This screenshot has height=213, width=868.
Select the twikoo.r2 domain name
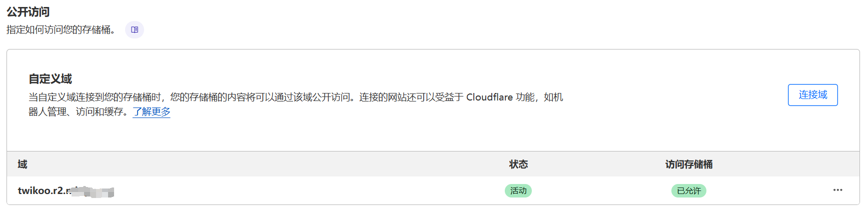coord(43,190)
